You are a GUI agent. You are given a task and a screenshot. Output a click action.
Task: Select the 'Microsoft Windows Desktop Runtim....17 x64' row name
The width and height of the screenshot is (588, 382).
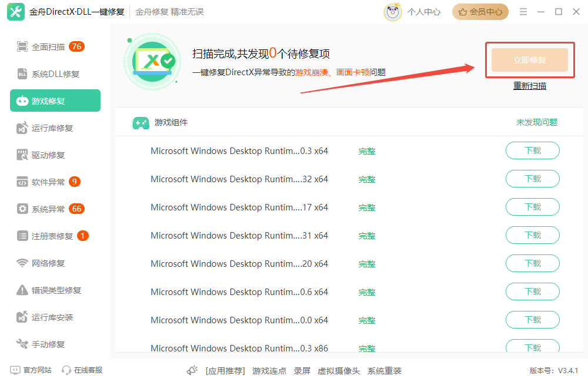point(239,207)
